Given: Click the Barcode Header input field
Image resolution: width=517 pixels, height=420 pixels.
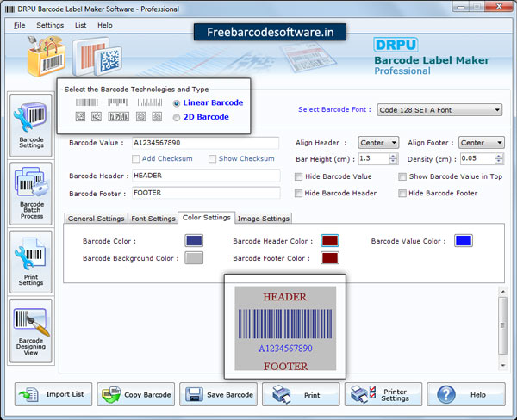Looking at the screenshot, I should click(x=206, y=176).
